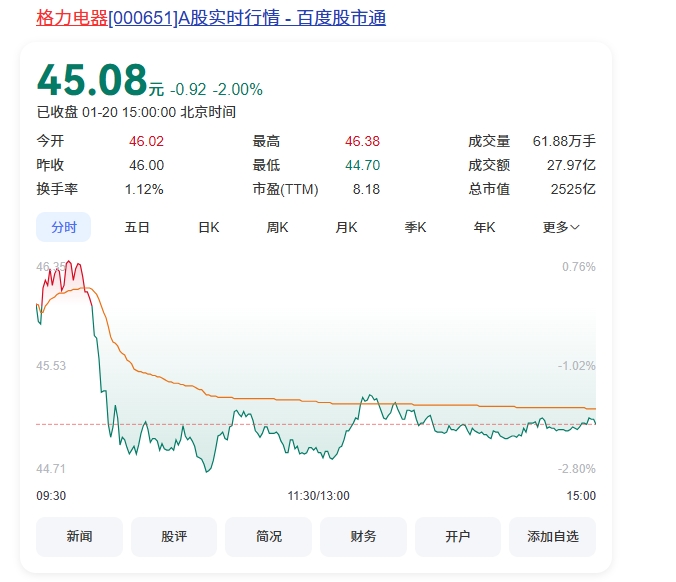Screen dimensions: 676x582
Task: Click the 成交量 value 61.88万手
Action: (x=564, y=141)
